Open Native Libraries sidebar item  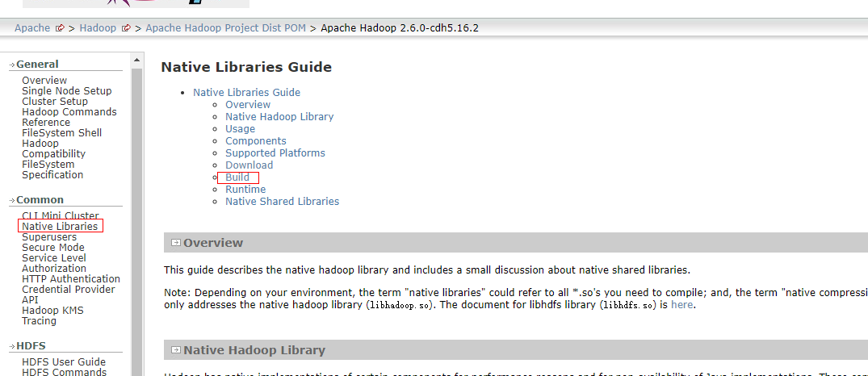59,226
